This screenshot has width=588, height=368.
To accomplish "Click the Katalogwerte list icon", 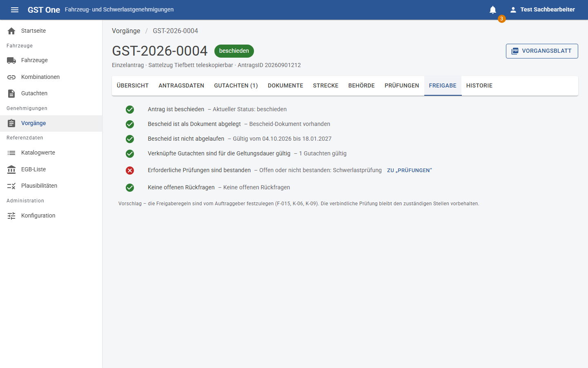I will 11,153.
